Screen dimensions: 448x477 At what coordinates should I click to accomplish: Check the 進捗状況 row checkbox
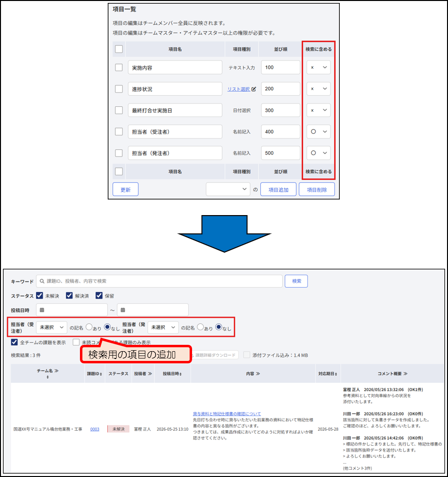pyautogui.click(x=119, y=89)
